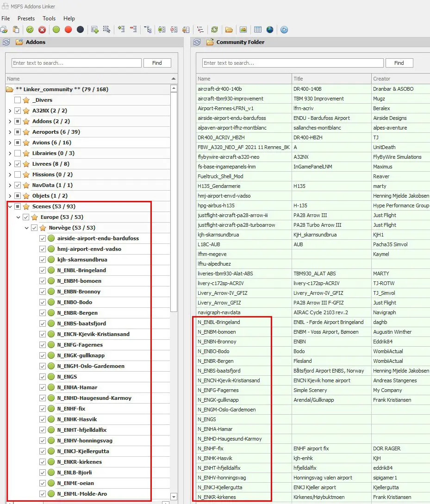Click the select-with-cursor toolbar icon

point(107,30)
